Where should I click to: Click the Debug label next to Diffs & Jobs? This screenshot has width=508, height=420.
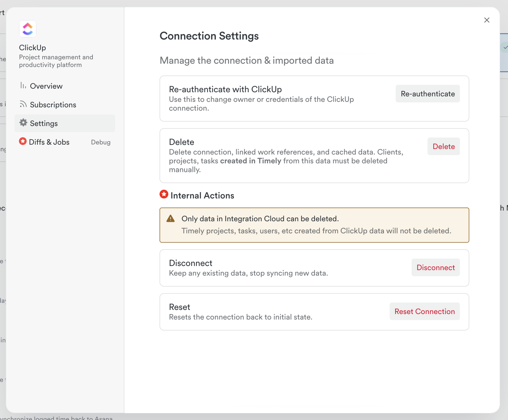point(101,142)
